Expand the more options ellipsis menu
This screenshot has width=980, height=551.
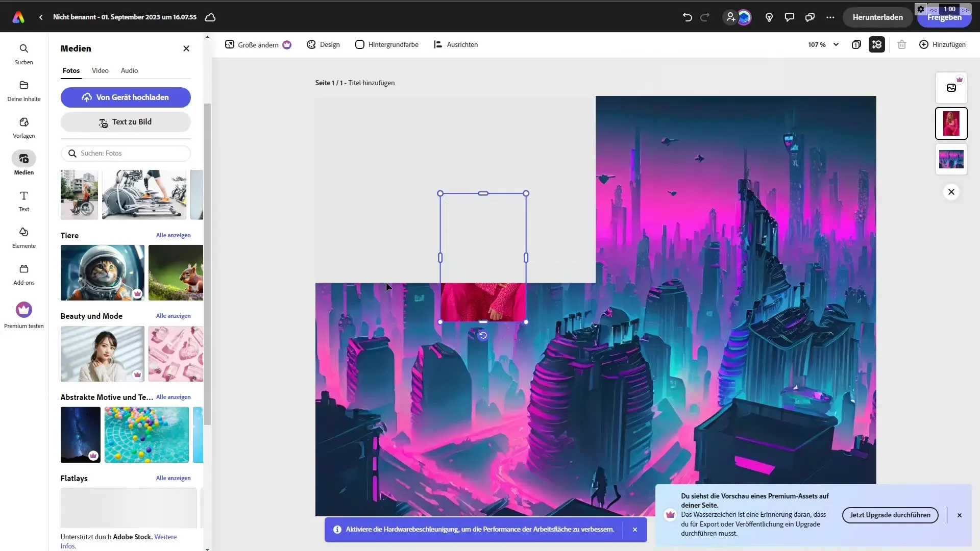click(830, 17)
